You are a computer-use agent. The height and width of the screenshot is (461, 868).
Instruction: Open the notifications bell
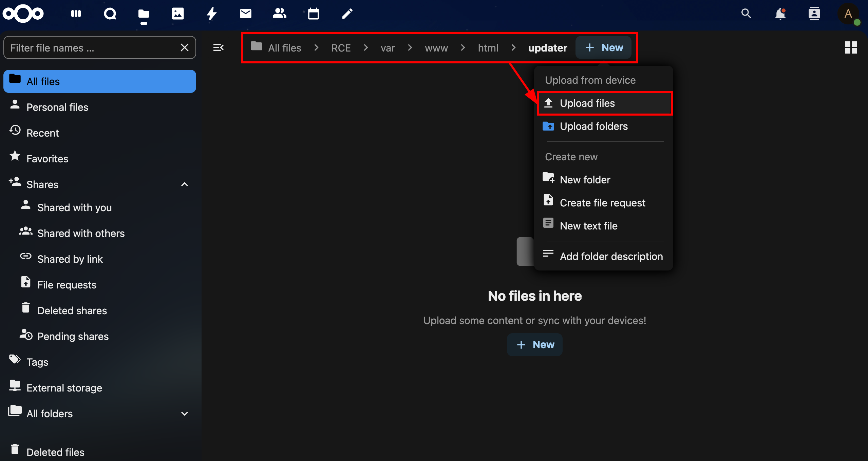point(780,14)
